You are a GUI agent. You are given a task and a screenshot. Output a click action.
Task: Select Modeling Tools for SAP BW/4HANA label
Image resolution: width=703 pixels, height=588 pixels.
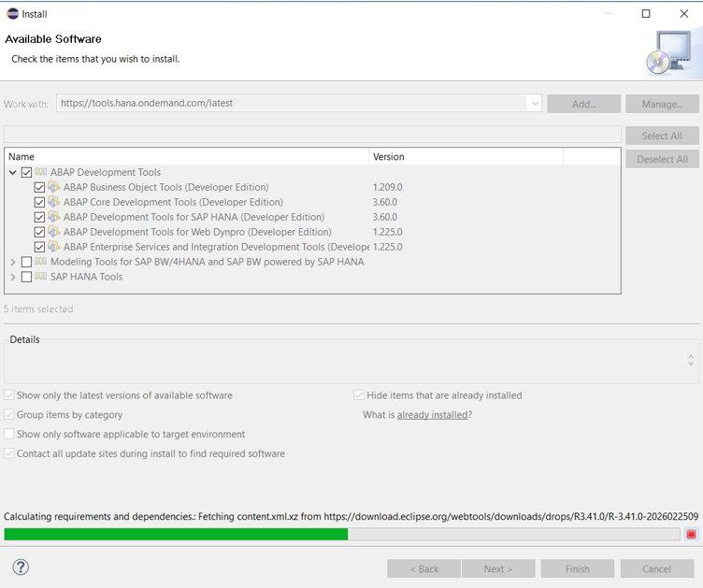coord(208,262)
